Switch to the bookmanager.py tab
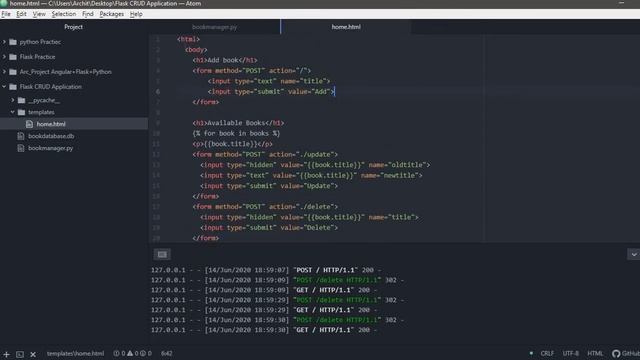 215,27
